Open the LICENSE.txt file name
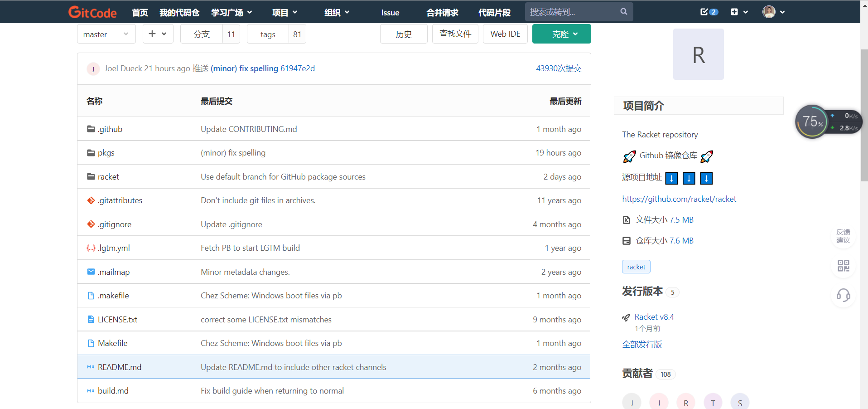 (118, 320)
